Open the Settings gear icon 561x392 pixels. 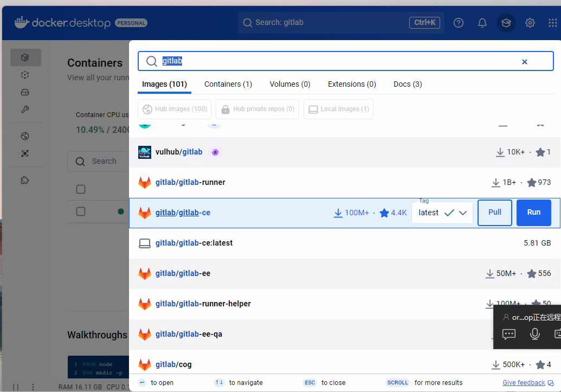530,23
